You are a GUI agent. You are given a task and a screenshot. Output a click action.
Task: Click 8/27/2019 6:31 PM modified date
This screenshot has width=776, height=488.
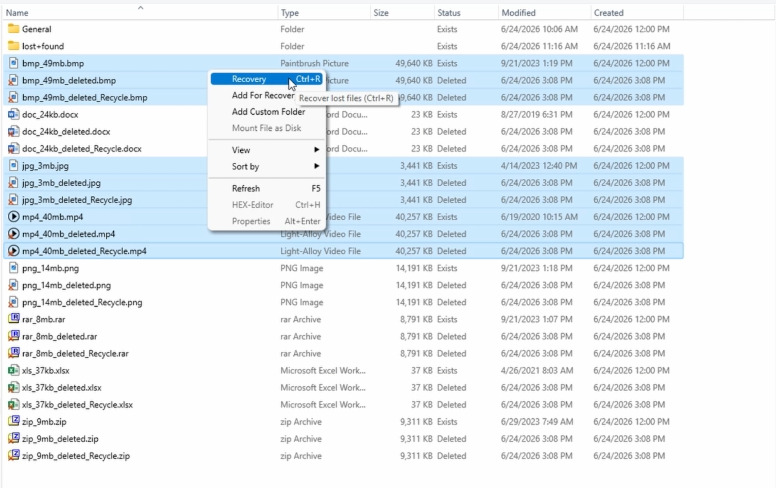click(x=536, y=114)
